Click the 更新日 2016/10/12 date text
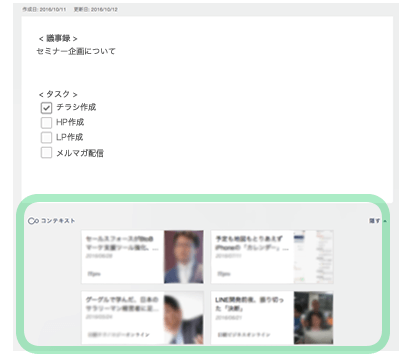Screen dimensions: 419x363 click(x=96, y=9)
